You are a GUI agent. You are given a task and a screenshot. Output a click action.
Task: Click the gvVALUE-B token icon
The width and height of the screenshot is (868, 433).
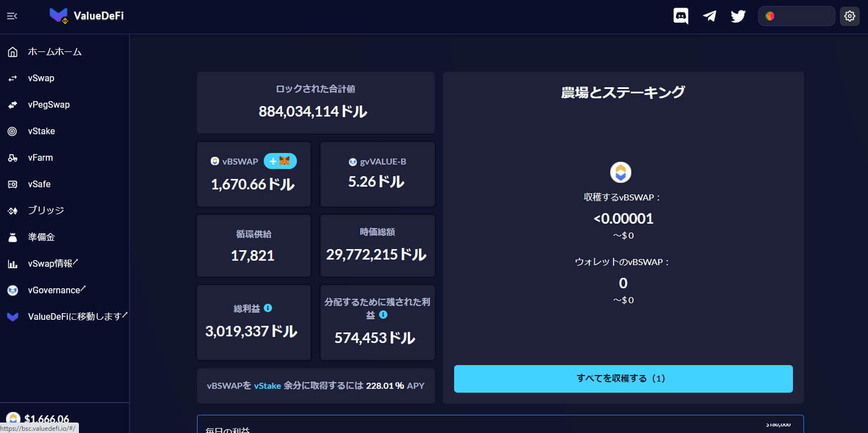click(x=353, y=162)
